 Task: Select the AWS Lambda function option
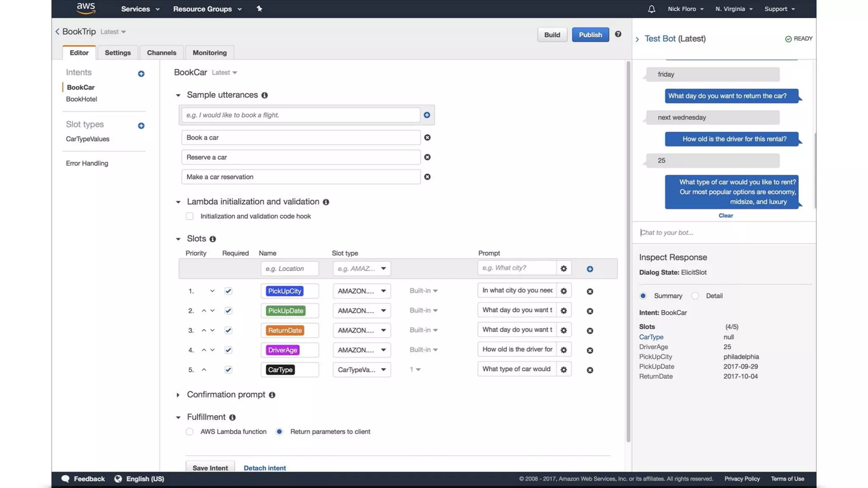tap(189, 432)
